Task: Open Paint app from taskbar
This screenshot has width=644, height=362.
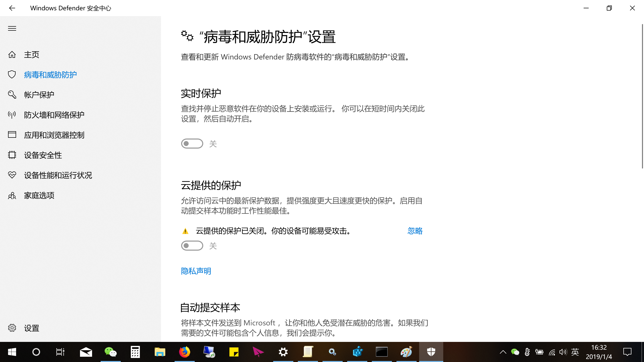Action: tap(407, 352)
